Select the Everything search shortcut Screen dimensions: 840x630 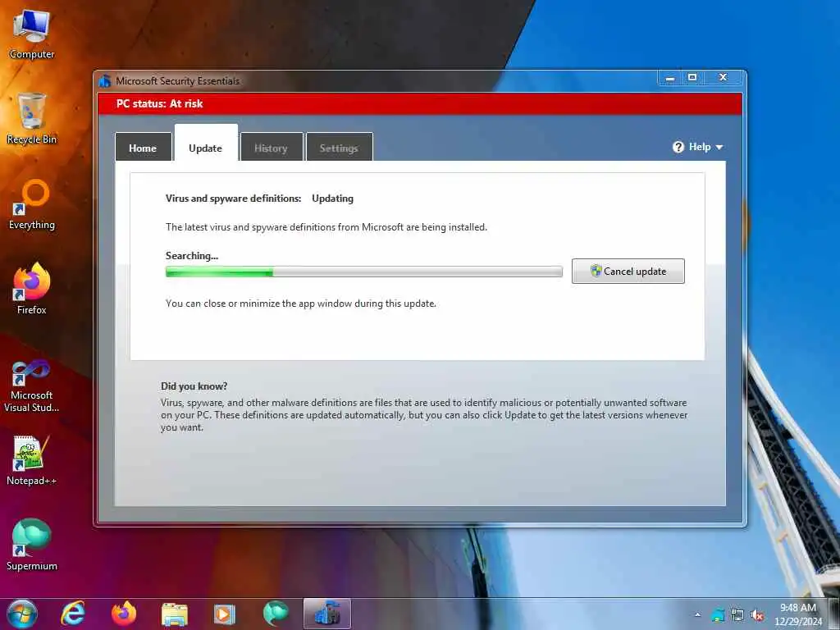coord(32,204)
